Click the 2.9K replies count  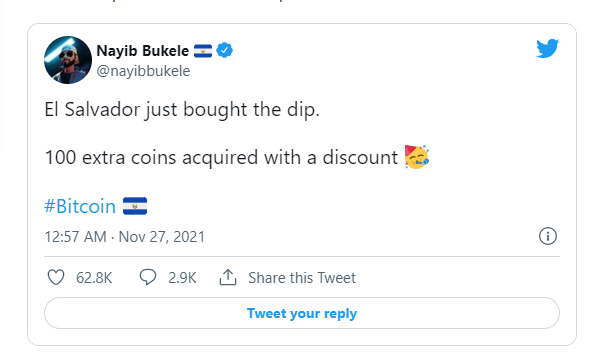click(182, 278)
